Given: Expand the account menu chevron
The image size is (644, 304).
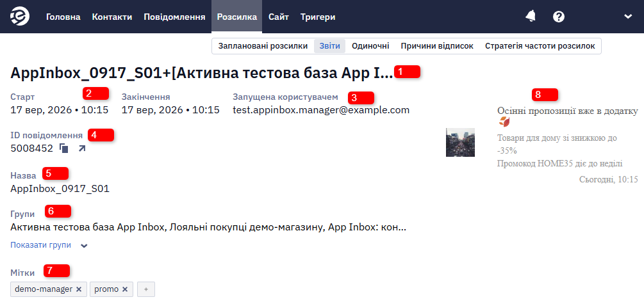Looking at the screenshot, I should (627, 17).
